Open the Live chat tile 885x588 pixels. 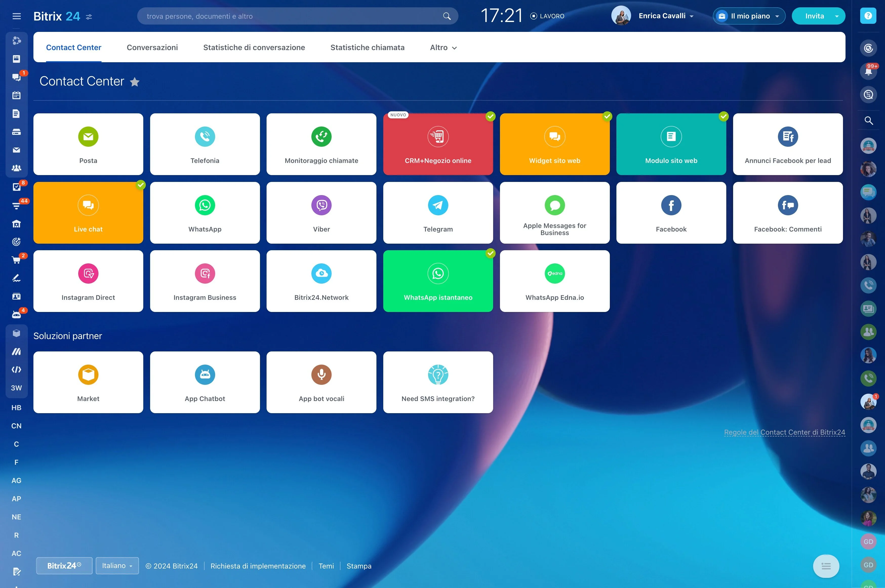(88, 213)
